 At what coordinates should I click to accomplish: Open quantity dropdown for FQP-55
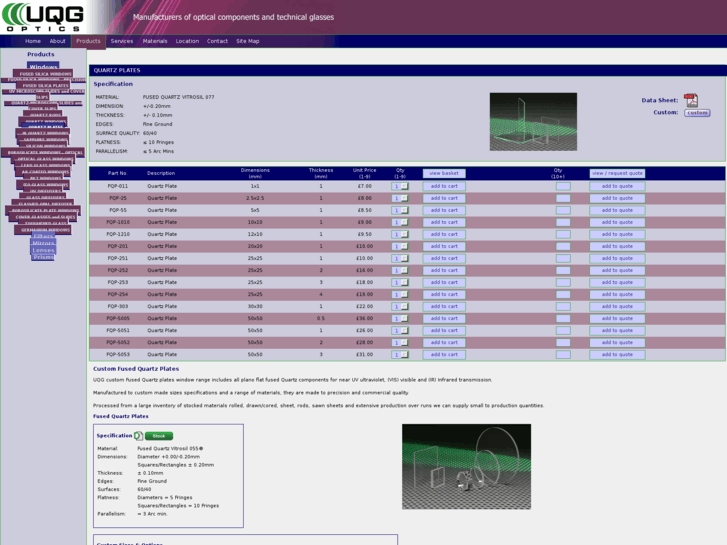[400, 211]
